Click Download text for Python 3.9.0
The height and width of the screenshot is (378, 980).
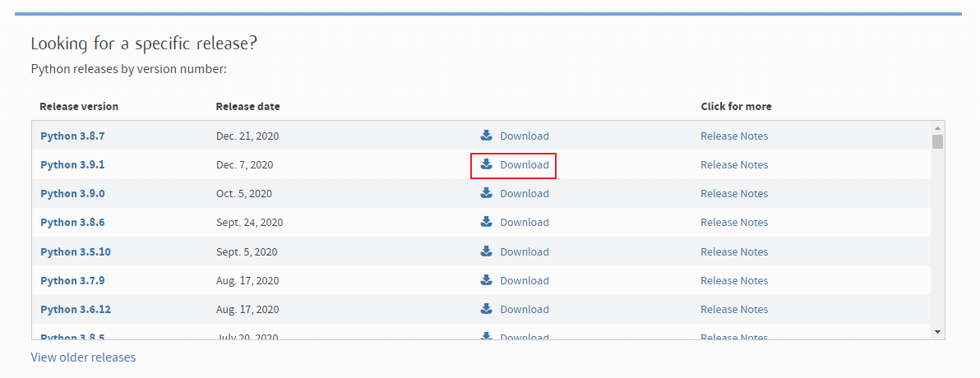pos(525,194)
